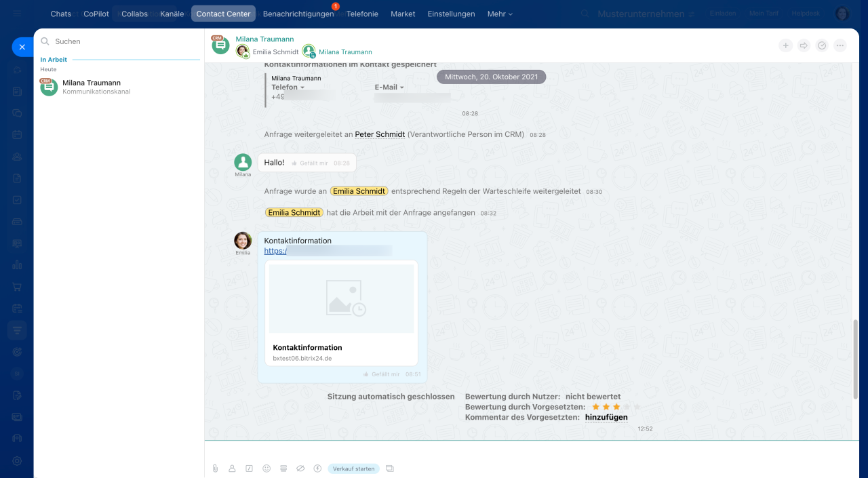The height and width of the screenshot is (478, 868).
Task: Forward the conversation using the arrow icon
Action: pyautogui.click(x=804, y=45)
